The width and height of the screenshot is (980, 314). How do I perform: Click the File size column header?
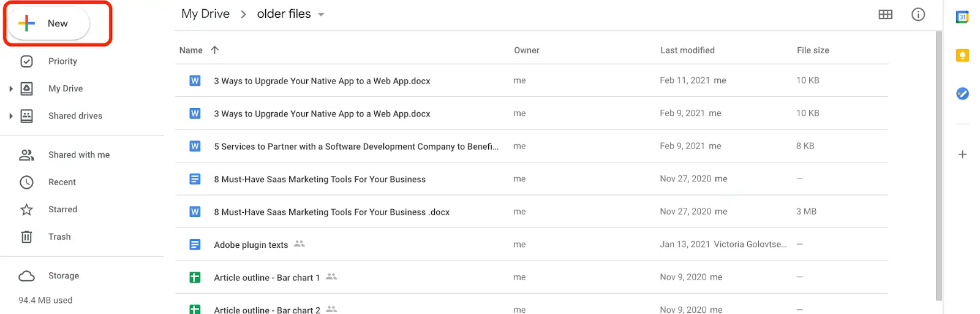[x=813, y=50]
